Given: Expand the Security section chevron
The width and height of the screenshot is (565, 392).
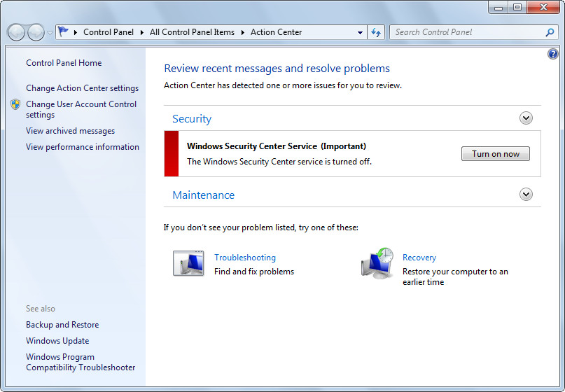Looking at the screenshot, I should coord(526,118).
